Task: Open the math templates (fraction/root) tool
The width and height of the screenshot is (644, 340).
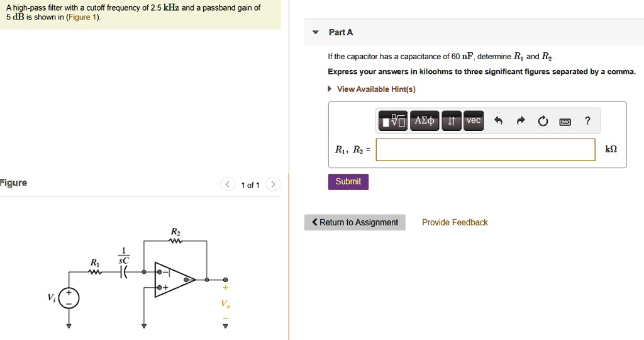Action: point(392,120)
